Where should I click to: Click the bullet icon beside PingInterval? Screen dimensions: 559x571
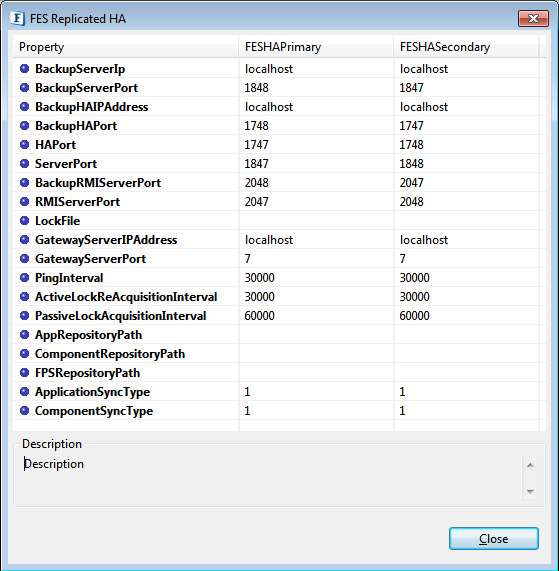[x=24, y=277]
